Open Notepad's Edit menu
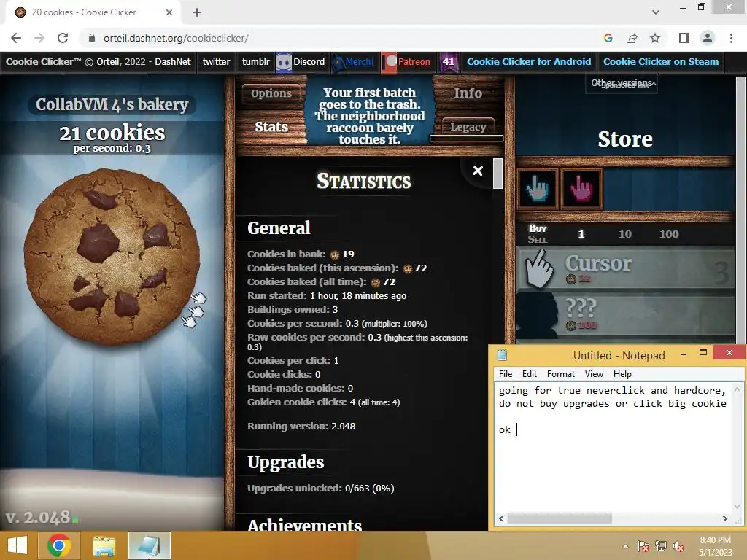747x560 pixels. pyautogui.click(x=530, y=374)
